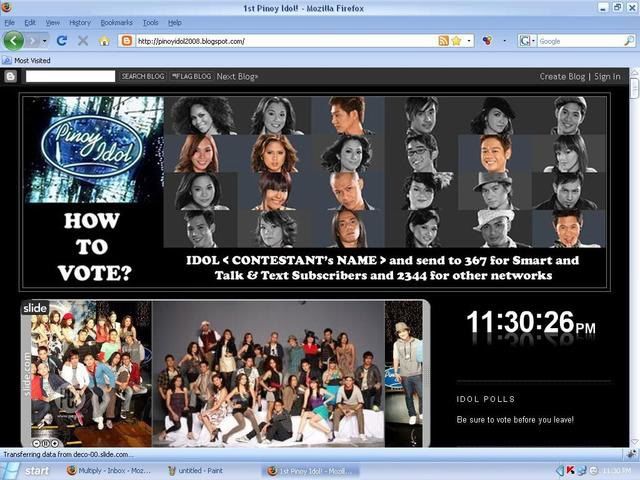Viewport: 640px width, 480px height.
Task: Click the slide logo on the slideshow
Action: (x=35, y=308)
